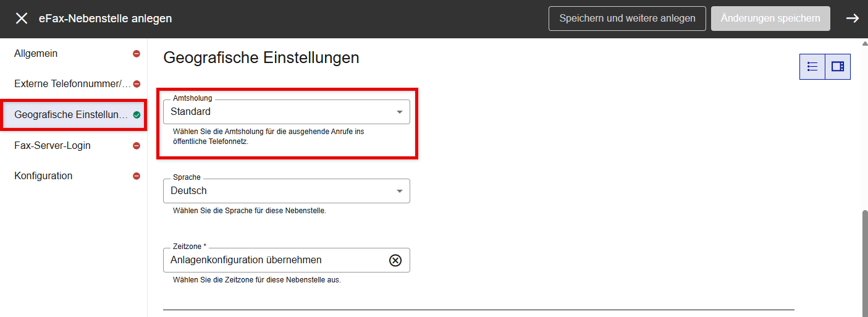868x317 pixels.
Task: Open the Amtsholung dropdown
Action: tap(286, 112)
